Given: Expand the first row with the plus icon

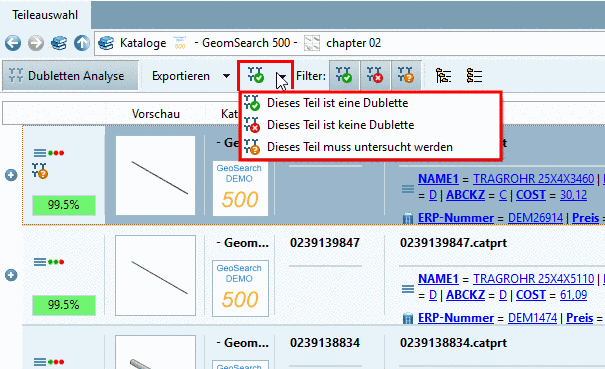Looking at the screenshot, I should coord(11,175).
